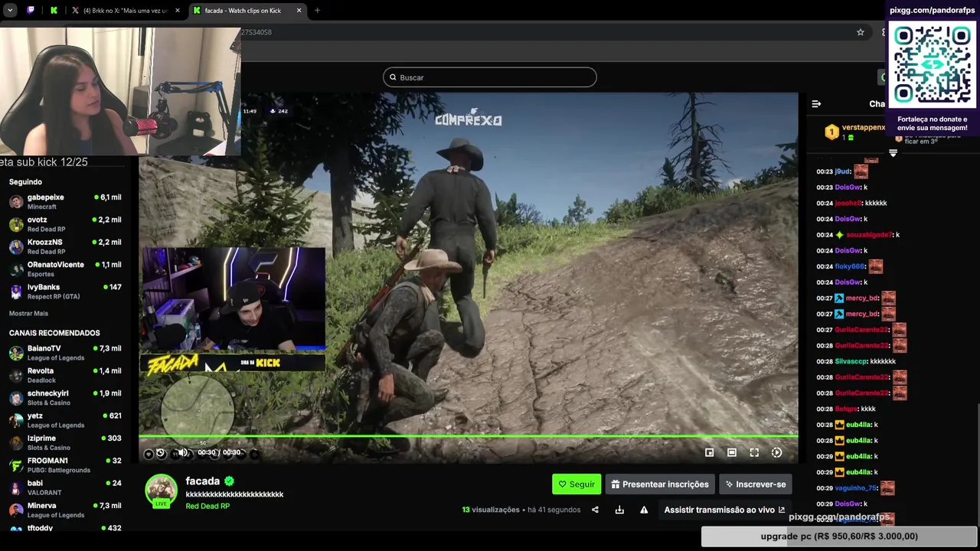The image size is (980, 551).
Task: Click joaohz8 username in chat
Action: [848, 204]
